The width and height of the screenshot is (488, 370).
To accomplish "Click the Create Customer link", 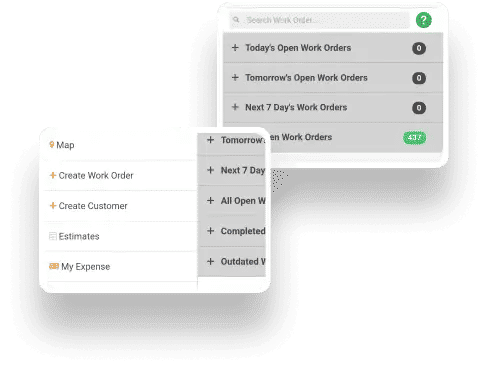I will click(93, 206).
